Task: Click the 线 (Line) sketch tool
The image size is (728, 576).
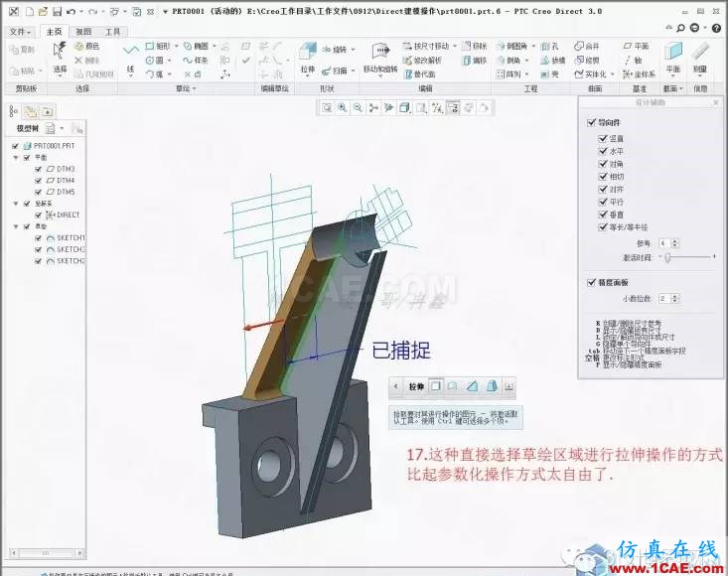Action: [130, 58]
